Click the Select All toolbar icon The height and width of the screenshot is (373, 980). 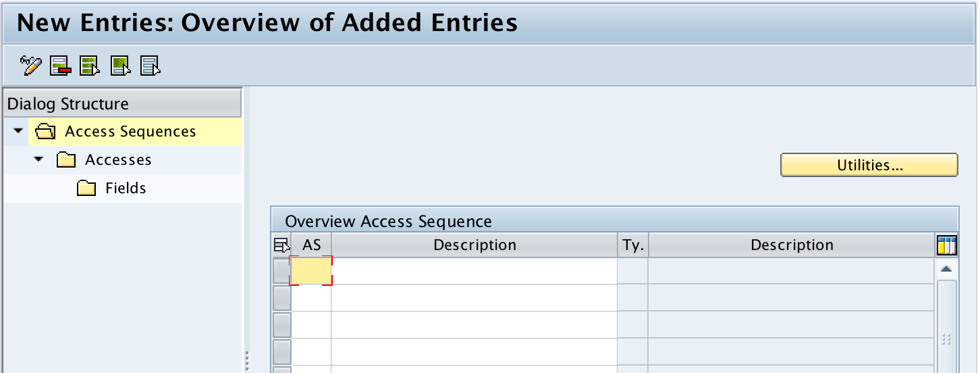90,66
